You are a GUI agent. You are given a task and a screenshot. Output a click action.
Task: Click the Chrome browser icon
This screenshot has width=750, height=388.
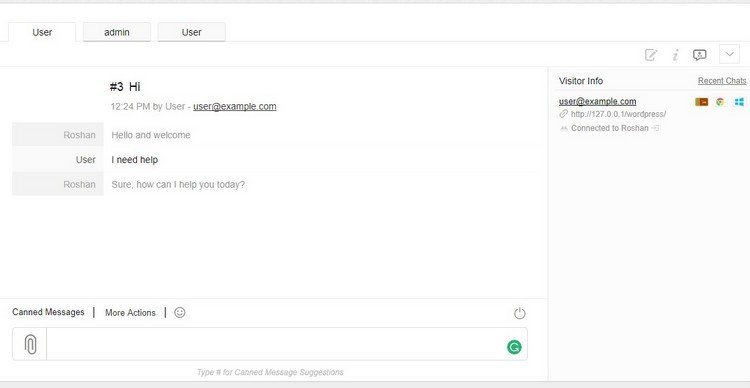pos(720,102)
